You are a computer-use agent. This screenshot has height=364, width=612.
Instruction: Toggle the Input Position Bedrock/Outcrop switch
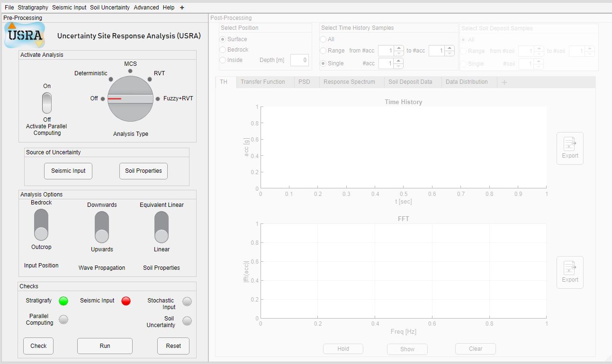41,225
